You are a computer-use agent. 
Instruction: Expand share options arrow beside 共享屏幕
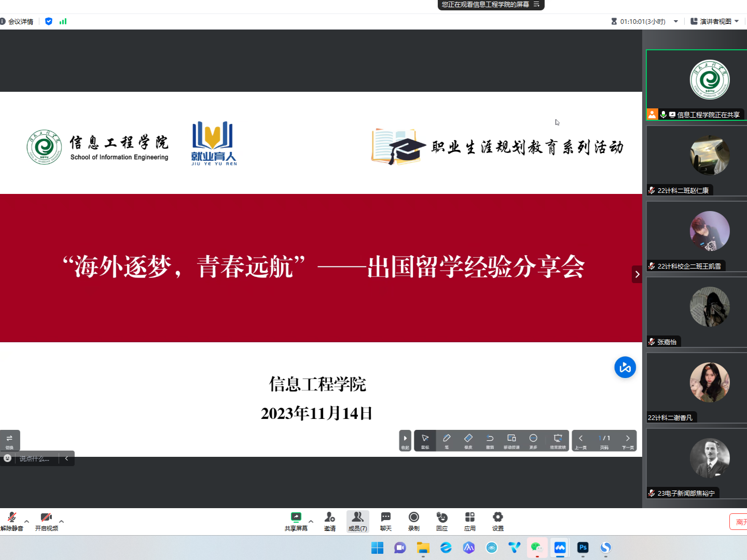[x=311, y=521]
